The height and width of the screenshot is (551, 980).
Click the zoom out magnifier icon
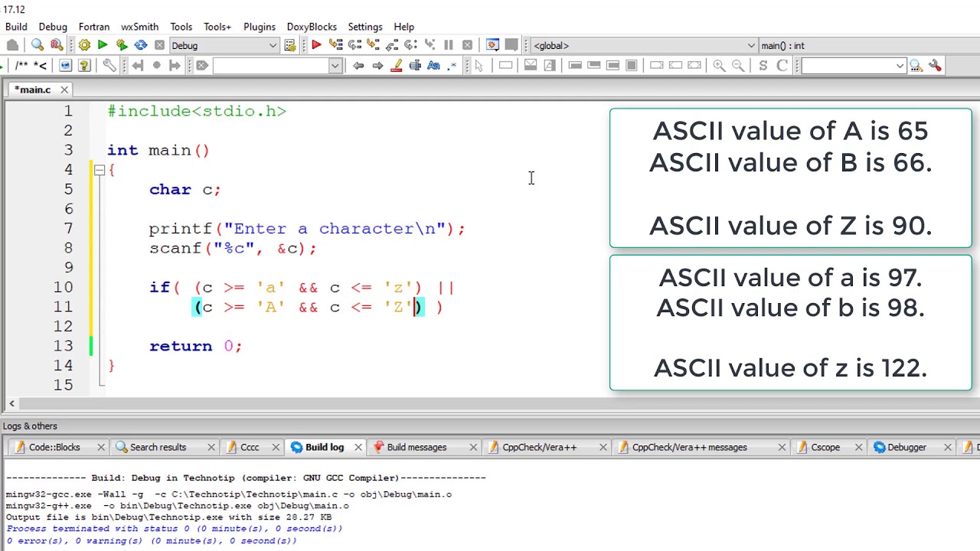(x=738, y=66)
